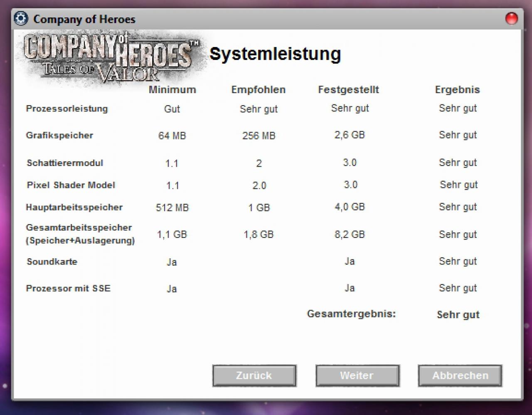This screenshot has width=532, height=415.
Task: Click the Minimum column header
Action: (x=172, y=89)
